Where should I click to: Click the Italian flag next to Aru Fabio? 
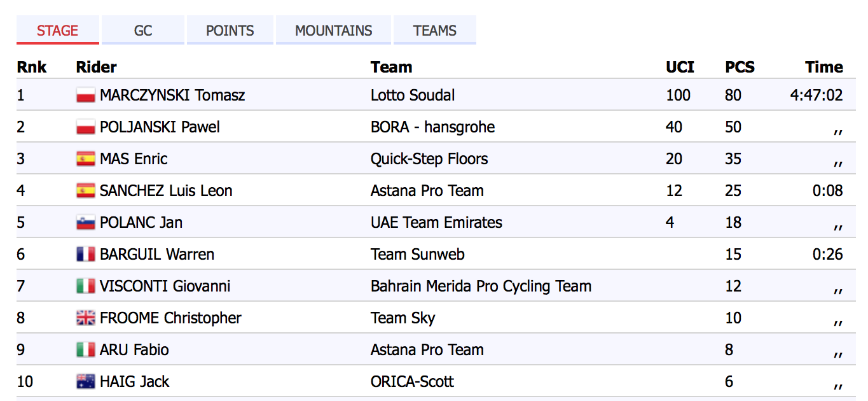pos(85,350)
